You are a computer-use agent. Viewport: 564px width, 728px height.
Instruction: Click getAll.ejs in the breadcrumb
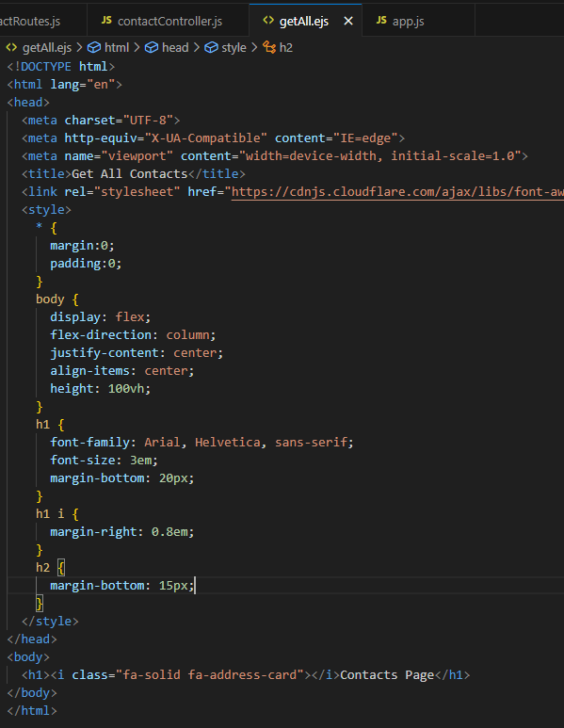[x=47, y=47]
